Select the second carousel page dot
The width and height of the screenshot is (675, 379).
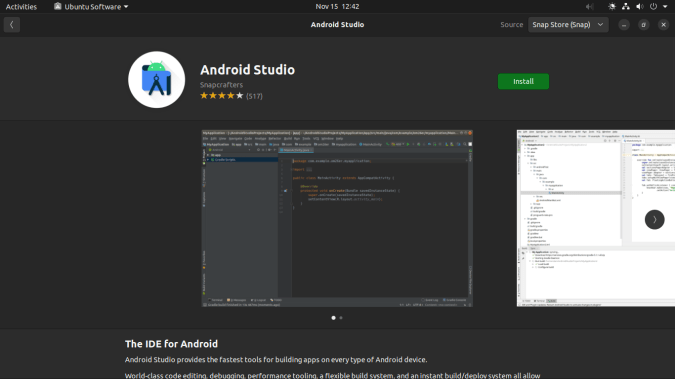[x=341, y=318]
